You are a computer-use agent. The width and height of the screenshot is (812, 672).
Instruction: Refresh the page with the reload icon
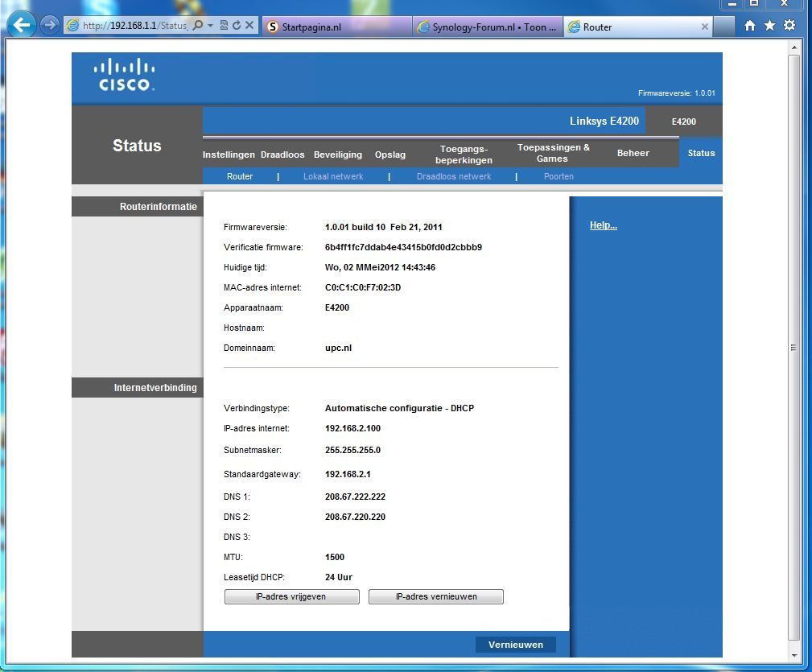tap(237, 26)
